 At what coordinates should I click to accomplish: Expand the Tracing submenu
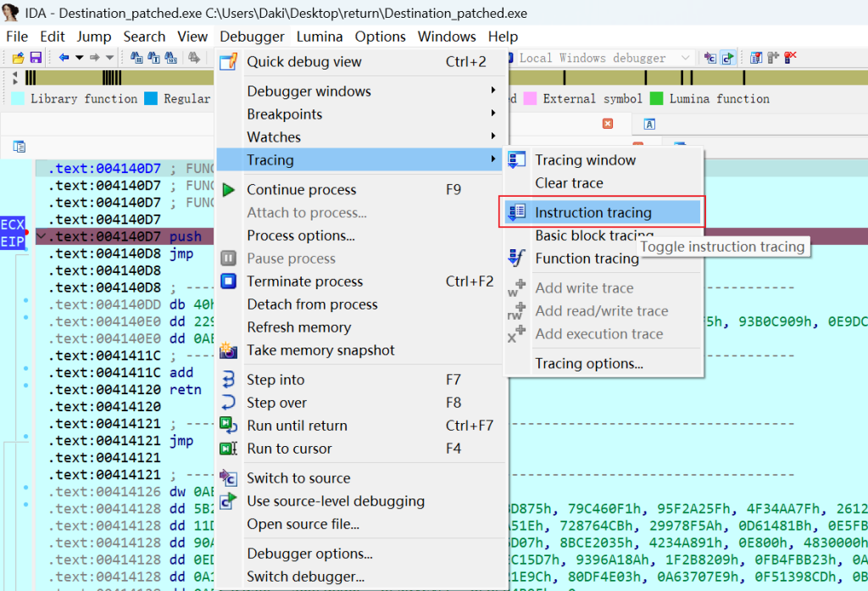pyautogui.click(x=361, y=160)
